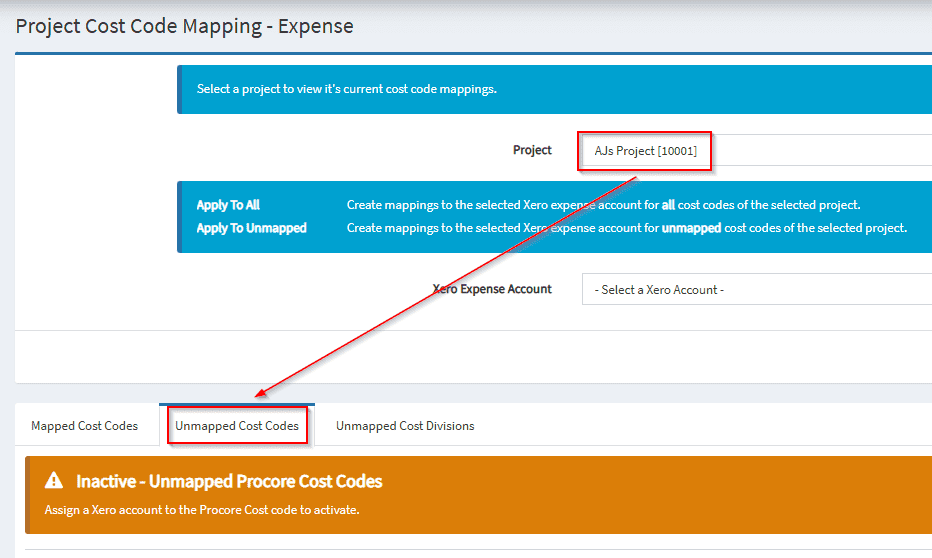Click the Inactive - Unmapped Procore Cost Codes heading
The height and width of the screenshot is (558, 932).
pyautogui.click(x=229, y=481)
